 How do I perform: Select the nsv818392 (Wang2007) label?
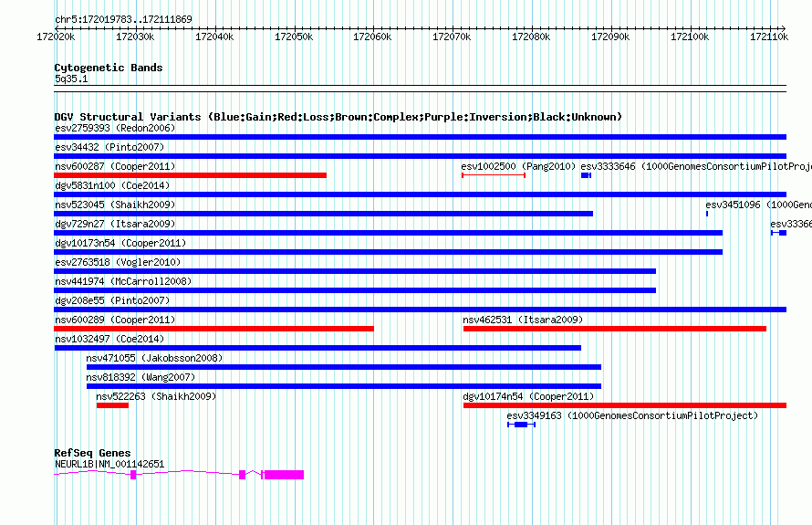pyautogui.click(x=141, y=377)
